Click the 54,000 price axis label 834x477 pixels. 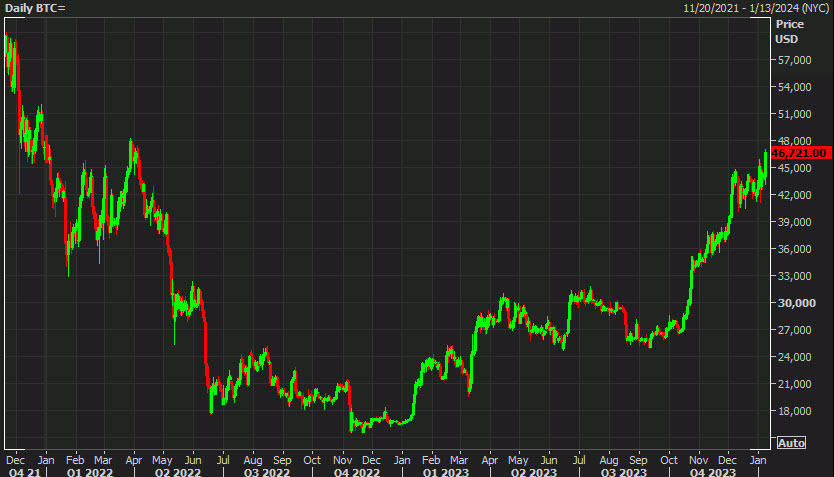pyautogui.click(x=795, y=87)
